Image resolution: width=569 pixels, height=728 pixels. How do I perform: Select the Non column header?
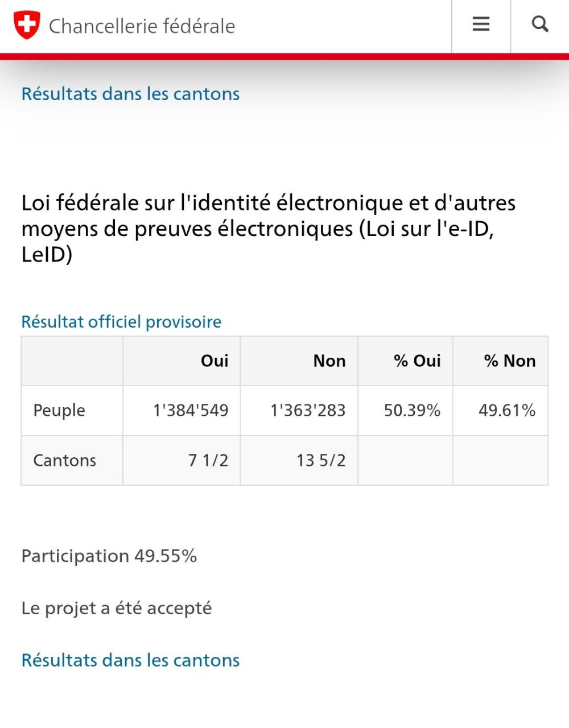point(329,361)
